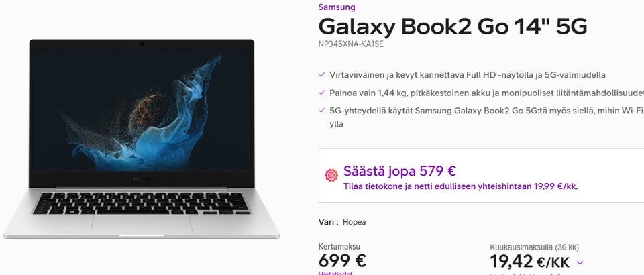Click the laptop touchpad in the product photo
Screen dimensions: 644x275
[142, 225]
